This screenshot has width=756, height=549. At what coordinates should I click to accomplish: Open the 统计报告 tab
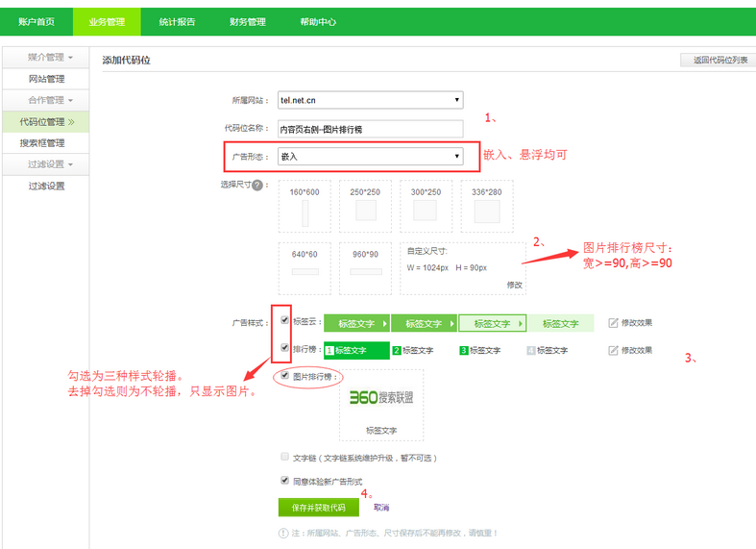pyautogui.click(x=177, y=22)
